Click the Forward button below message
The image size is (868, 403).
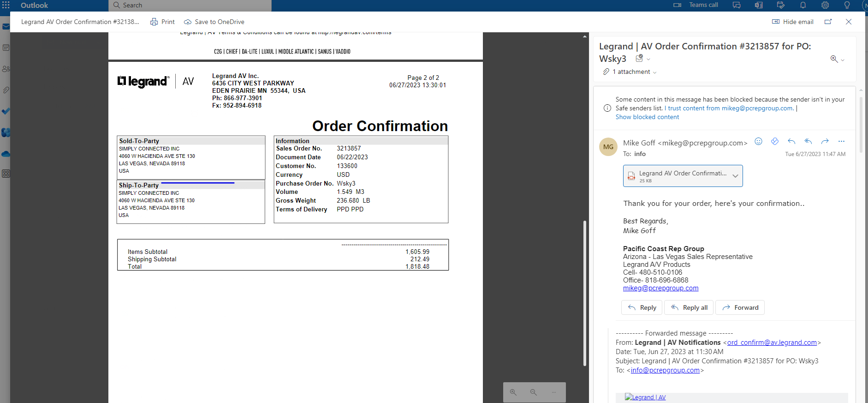[740, 307]
